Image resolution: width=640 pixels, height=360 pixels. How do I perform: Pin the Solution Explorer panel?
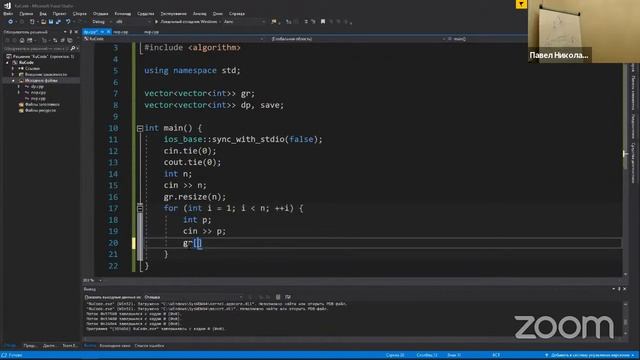71,32
